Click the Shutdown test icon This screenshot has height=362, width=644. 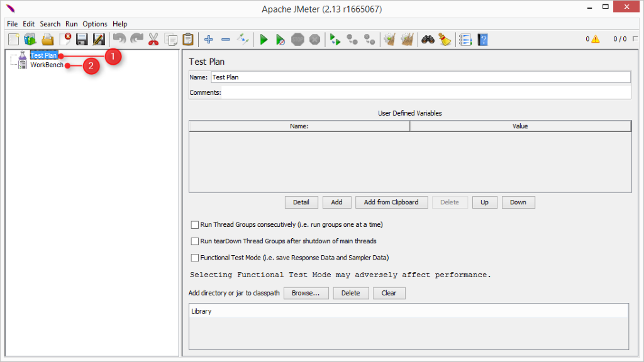(x=314, y=40)
